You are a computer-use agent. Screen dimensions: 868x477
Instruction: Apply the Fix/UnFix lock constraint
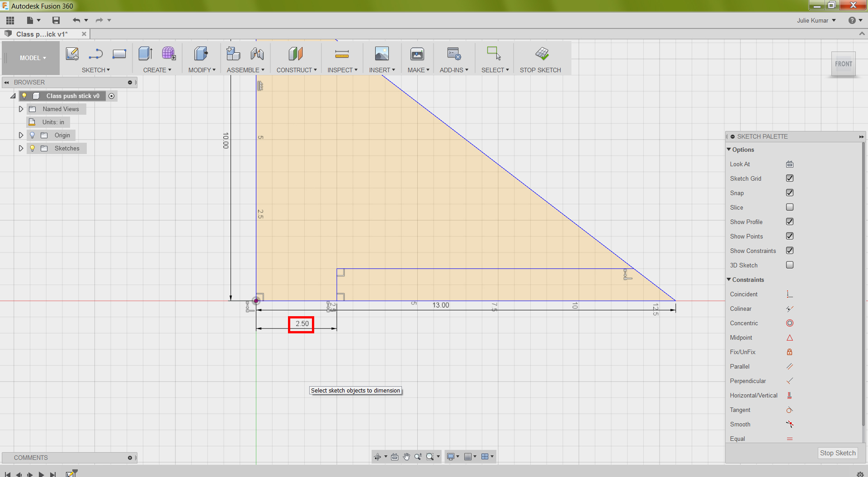coord(790,352)
